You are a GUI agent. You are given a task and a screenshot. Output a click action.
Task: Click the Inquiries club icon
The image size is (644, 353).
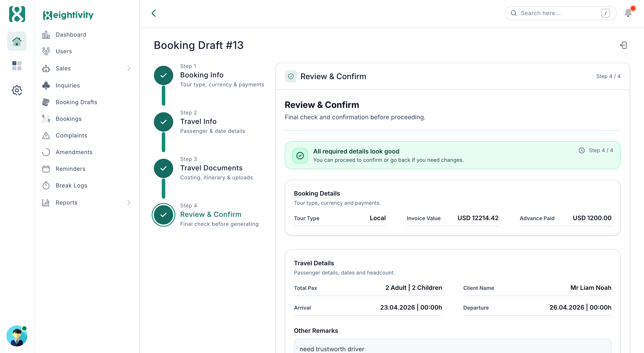click(x=46, y=86)
